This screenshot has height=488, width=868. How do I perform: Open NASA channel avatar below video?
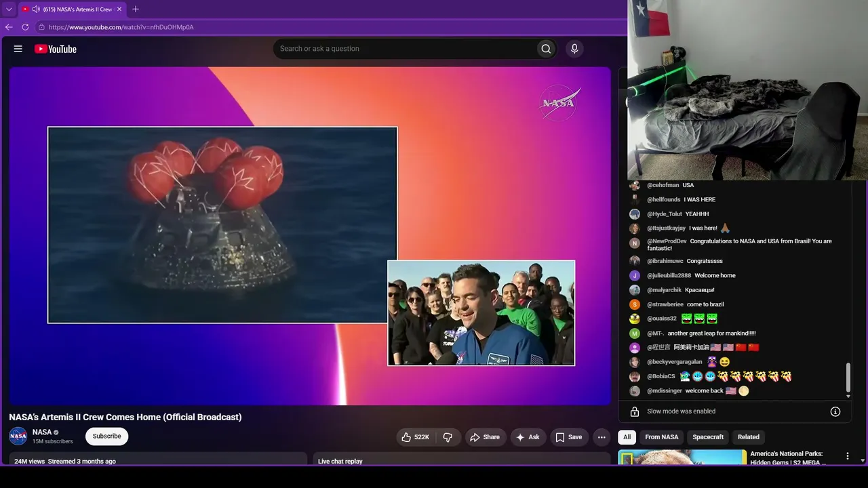(18, 436)
